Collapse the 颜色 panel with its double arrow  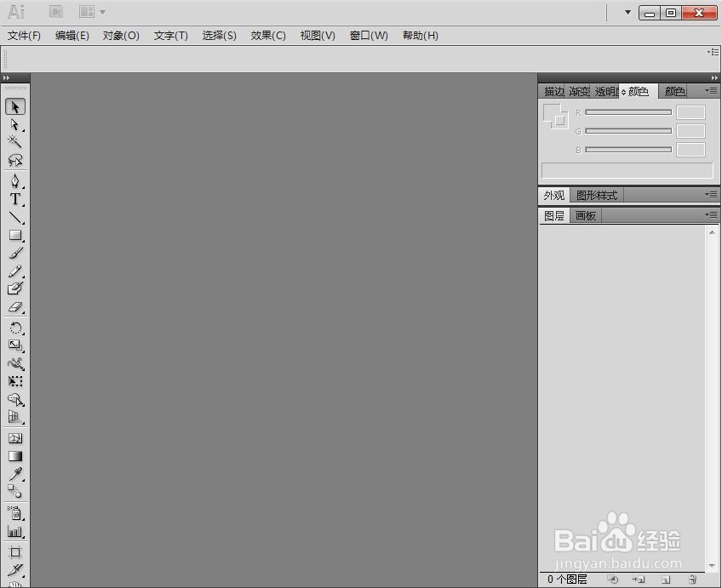[x=713, y=77]
